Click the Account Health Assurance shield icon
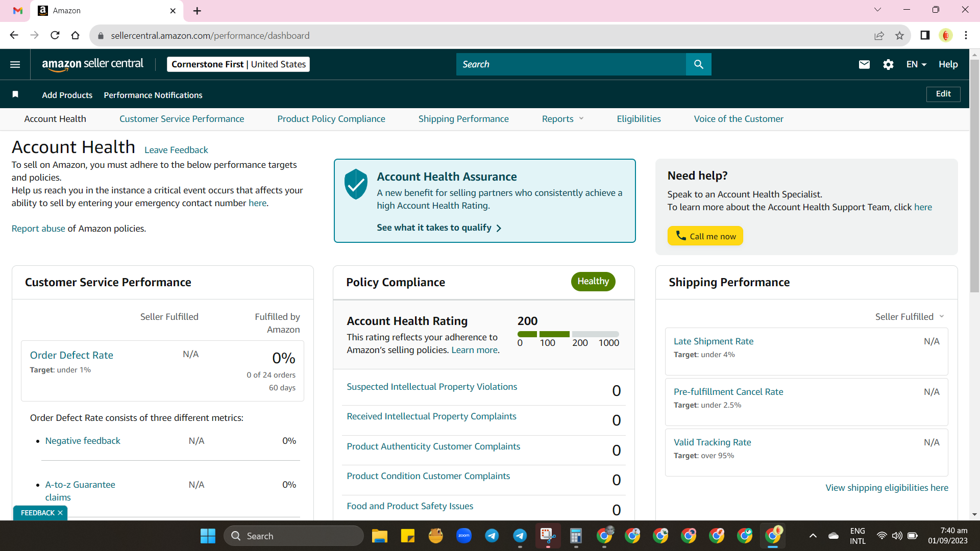This screenshot has height=551, width=980. [x=356, y=184]
